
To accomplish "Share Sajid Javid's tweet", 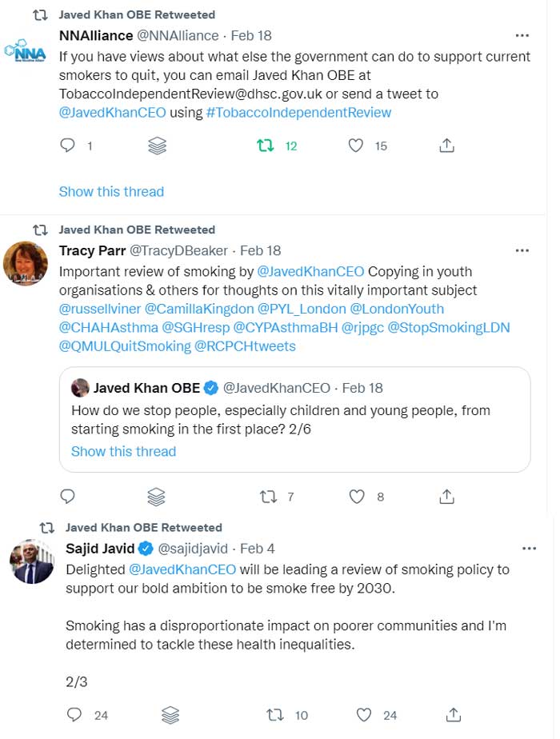I will [454, 715].
